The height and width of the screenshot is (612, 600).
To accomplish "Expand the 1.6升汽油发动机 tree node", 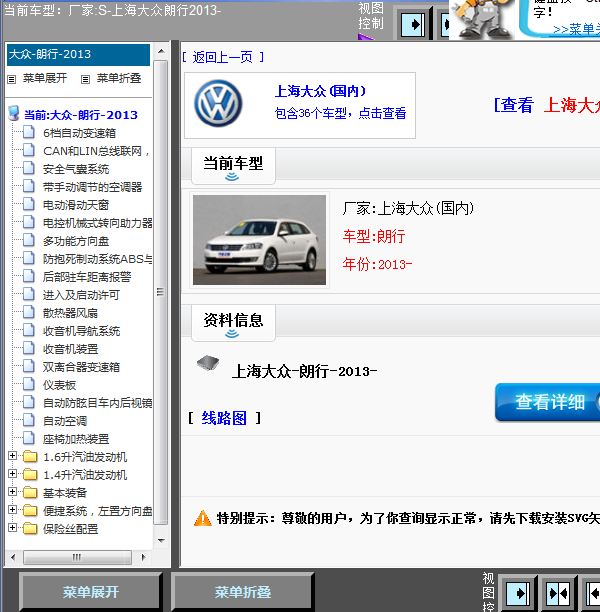I will pos(12,455).
